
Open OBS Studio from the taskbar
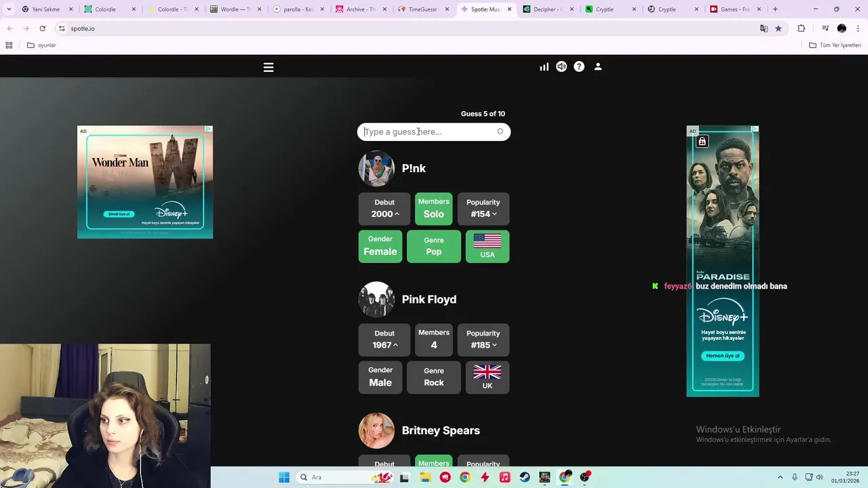tap(585, 477)
